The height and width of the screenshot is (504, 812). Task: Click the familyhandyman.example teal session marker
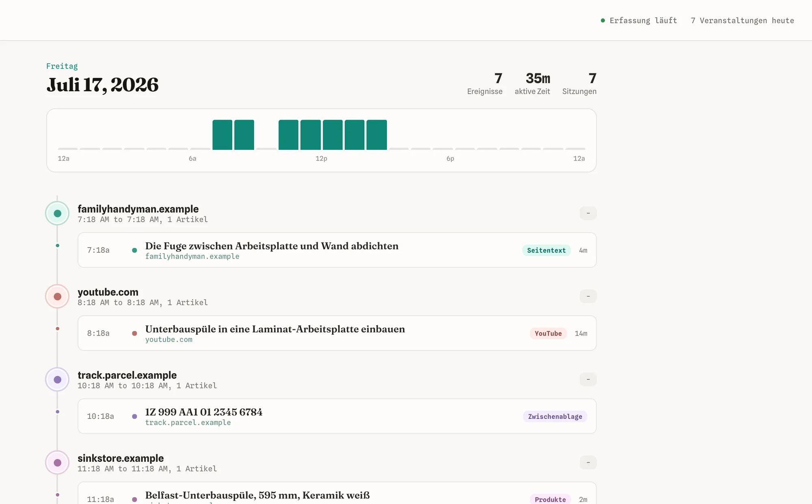click(x=57, y=213)
